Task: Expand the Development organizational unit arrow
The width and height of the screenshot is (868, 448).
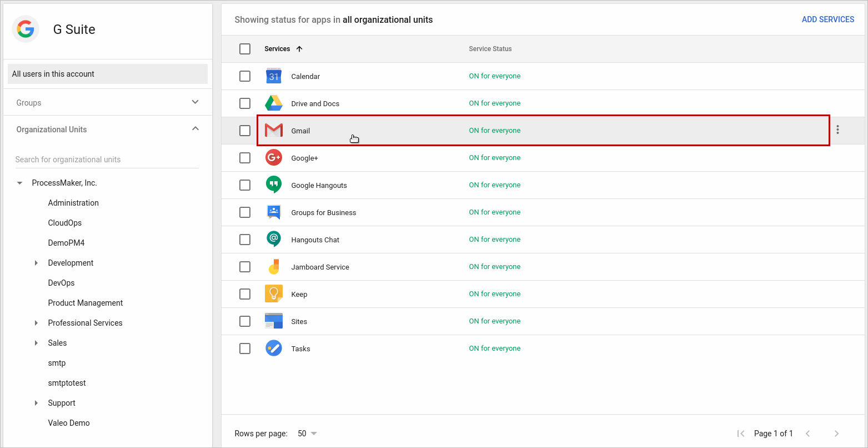Action: pyautogui.click(x=36, y=263)
